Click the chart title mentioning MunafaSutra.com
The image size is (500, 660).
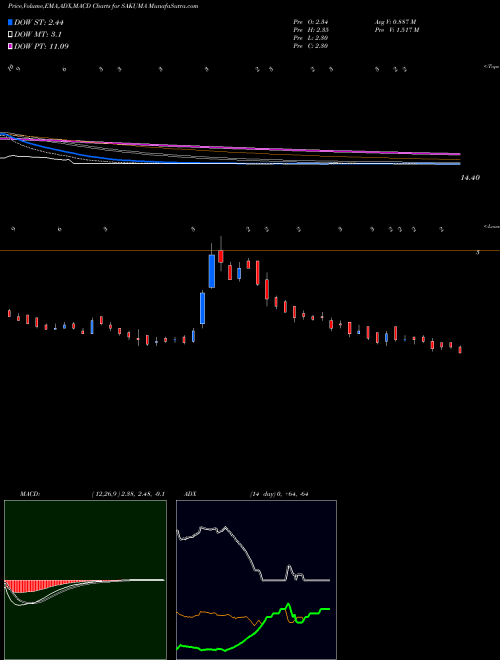(x=103, y=6)
